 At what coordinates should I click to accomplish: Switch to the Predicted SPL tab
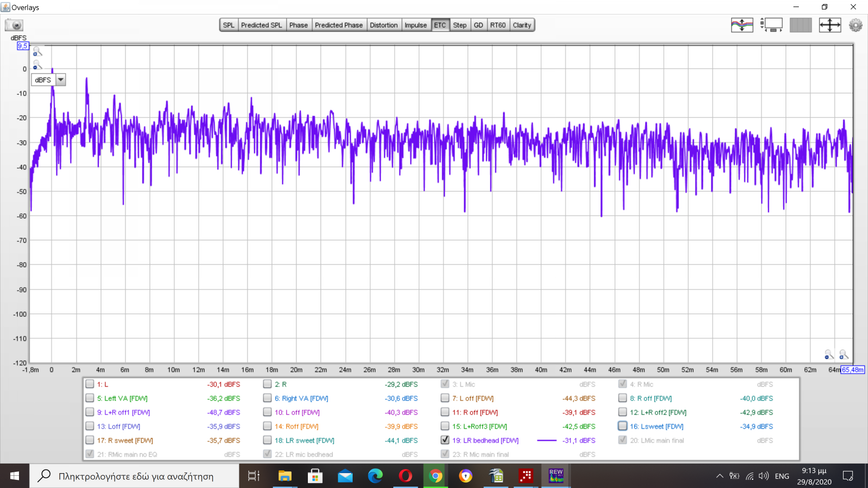[x=261, y=25]
